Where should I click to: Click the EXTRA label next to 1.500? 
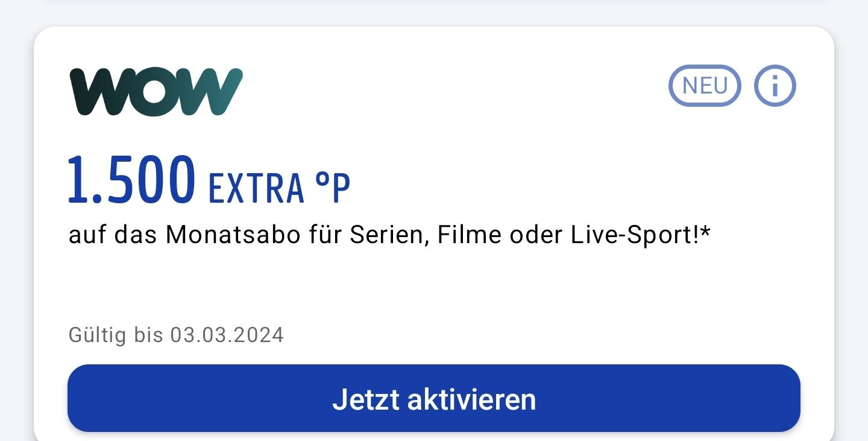[256, 187]
